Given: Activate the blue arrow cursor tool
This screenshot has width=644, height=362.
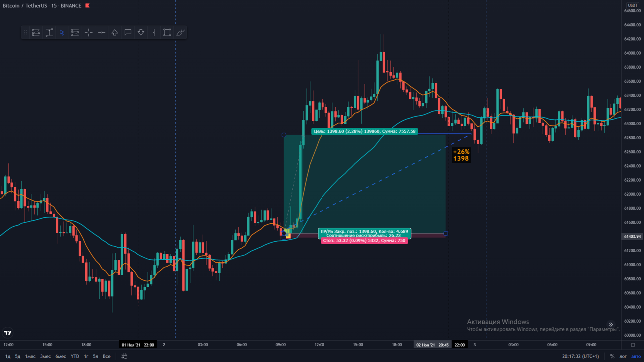Looking at the screenshot, I should point(62,33).
